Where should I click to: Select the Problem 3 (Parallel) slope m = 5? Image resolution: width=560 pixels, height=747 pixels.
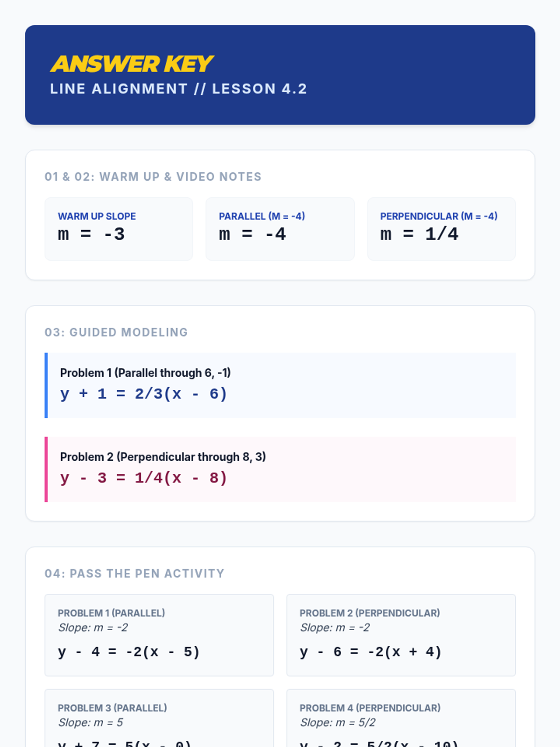91,722
